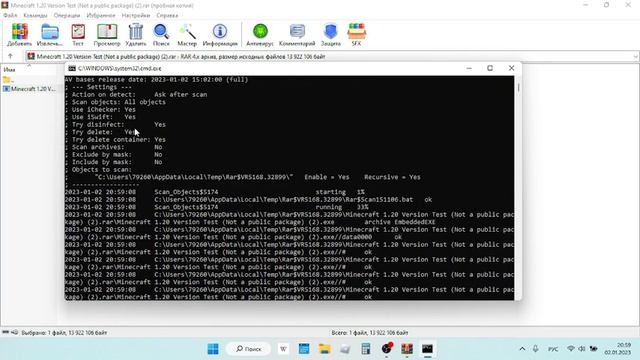This screenshot has height=360, width=640.
Task: Click the taskbar Поиск search box
Action: point(249,349)
